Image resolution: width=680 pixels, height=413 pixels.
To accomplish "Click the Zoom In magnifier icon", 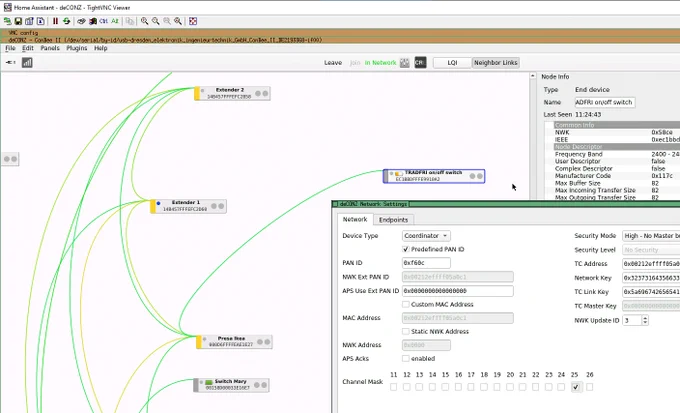I will (x=144, y=21).
